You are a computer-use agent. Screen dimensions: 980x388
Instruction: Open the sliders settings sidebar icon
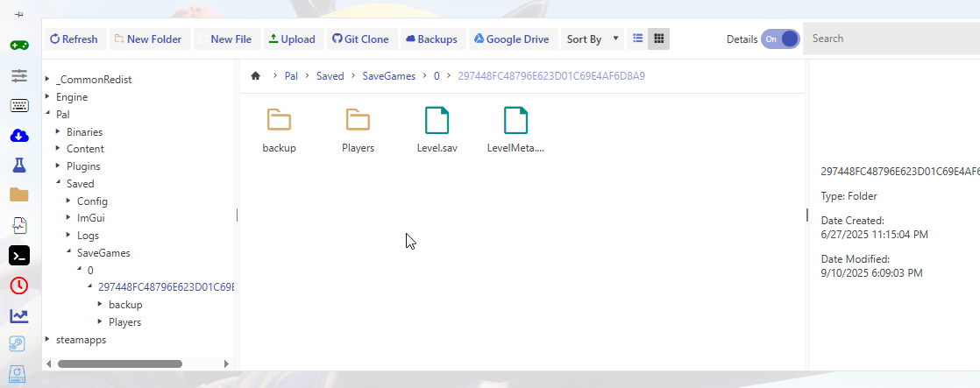click(19, 76)
